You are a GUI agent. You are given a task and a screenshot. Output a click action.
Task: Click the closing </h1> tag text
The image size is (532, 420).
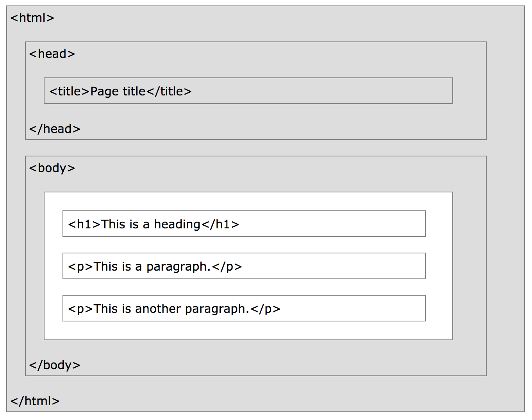(x=220, y=224)
